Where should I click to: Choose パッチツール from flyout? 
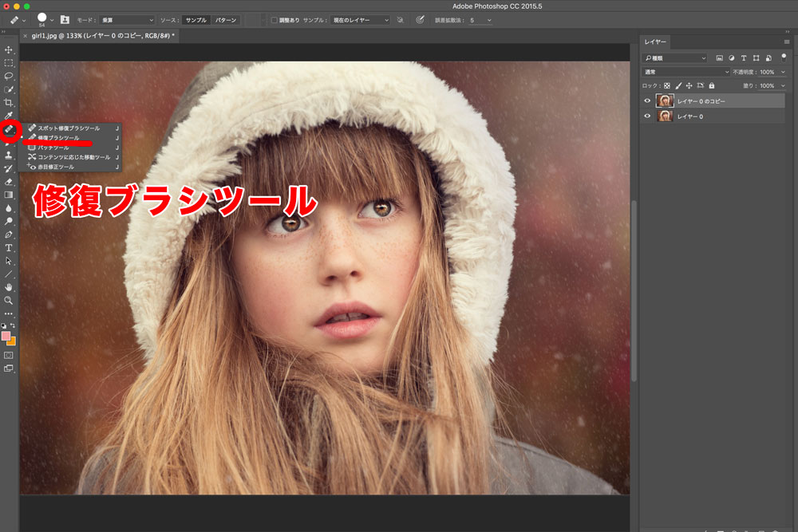point(70,148)
